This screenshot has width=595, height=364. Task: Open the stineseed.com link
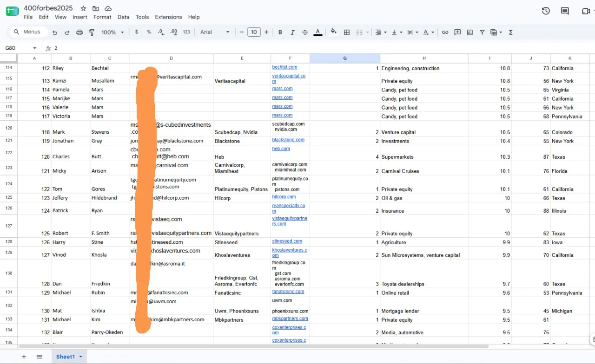pyautogui.click(x=287, y=241)
